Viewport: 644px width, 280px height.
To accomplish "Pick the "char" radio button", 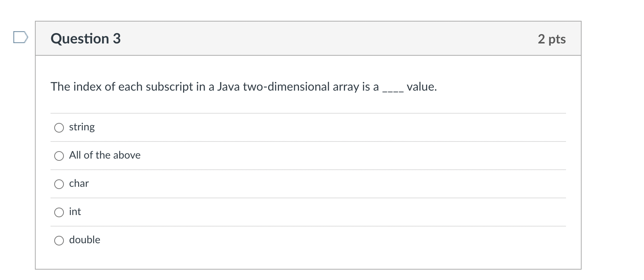I will pyautogui.click(x=59, y=184).
